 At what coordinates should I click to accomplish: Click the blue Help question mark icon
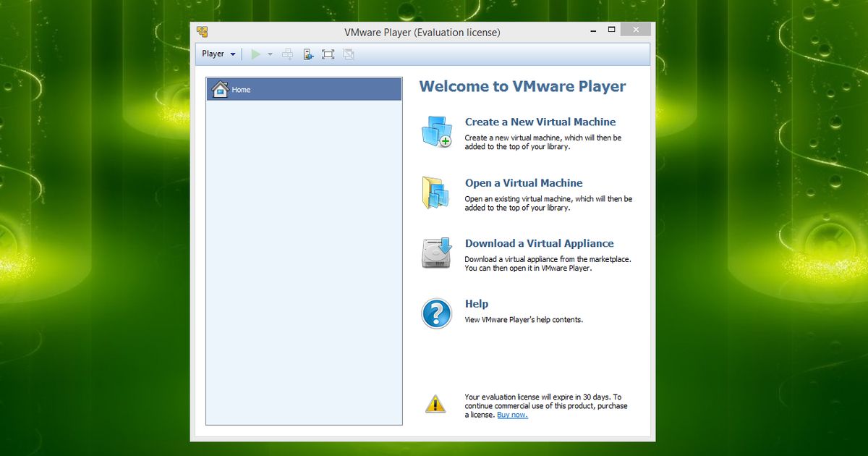click(x=436, y=314)
